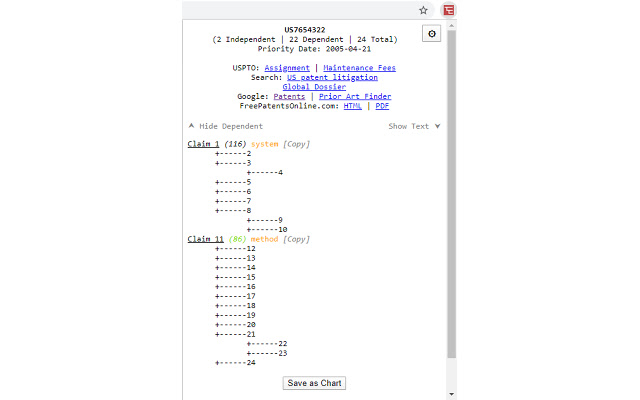The height and width of the screenshot is (400, 640).
Task: Click the word count (116) of Claim 1
Action: point(235,144)
